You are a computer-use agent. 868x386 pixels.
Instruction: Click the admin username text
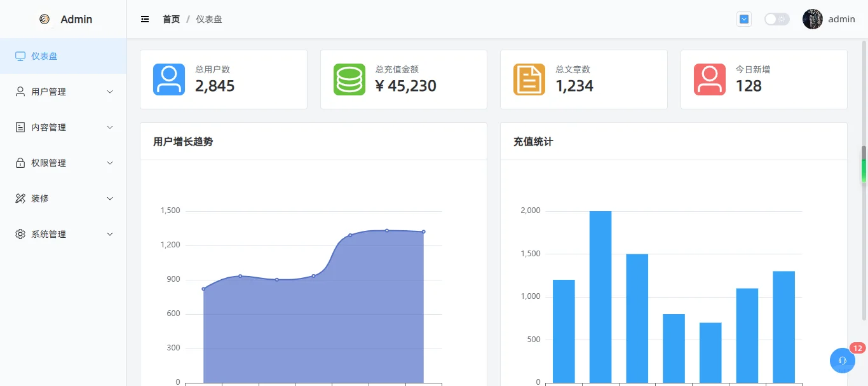[841, 18]
